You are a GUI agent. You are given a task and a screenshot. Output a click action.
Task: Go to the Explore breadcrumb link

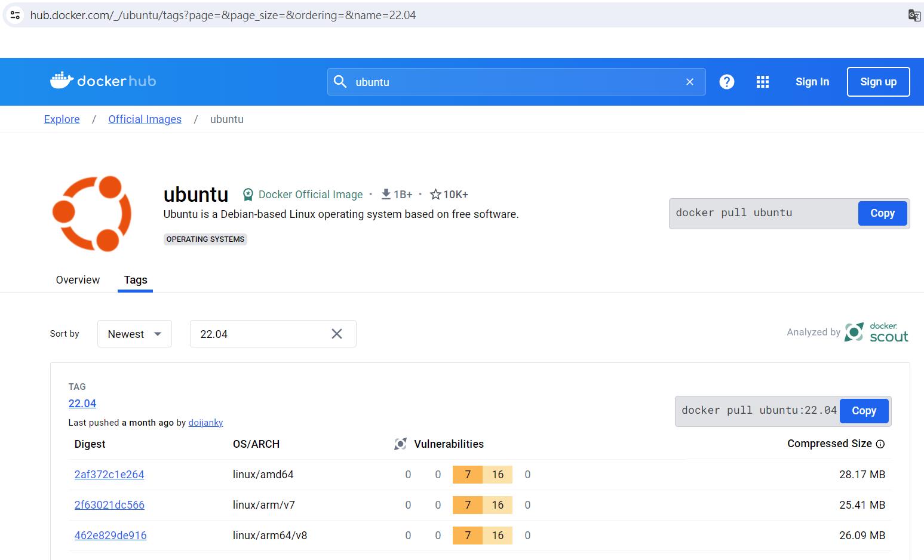pos(62,119)
